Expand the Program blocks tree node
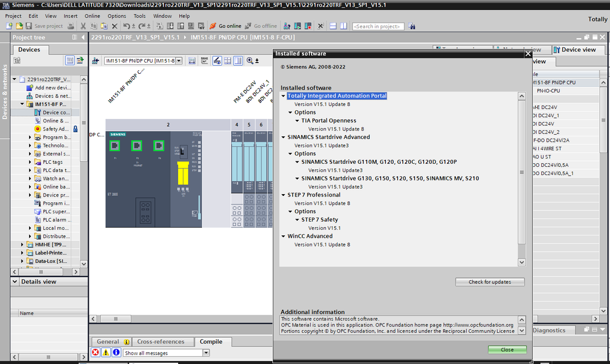 [30, 137]
